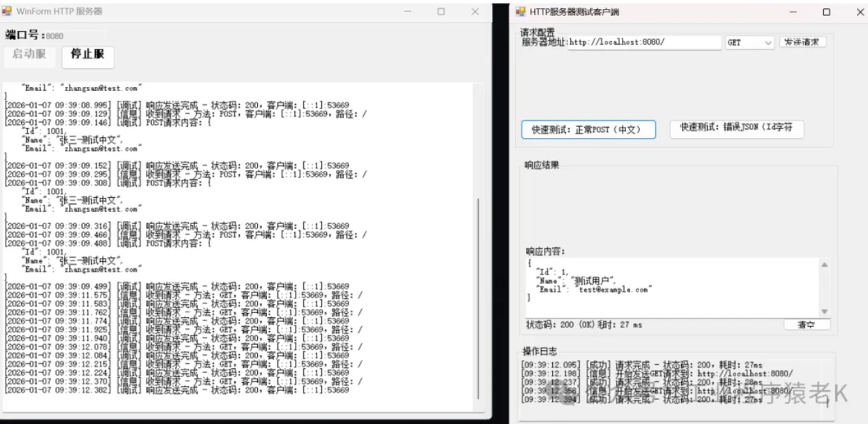Run quick test 错误JSON button
The height and width of the screenshot is (424, 868).
(736, 128)
